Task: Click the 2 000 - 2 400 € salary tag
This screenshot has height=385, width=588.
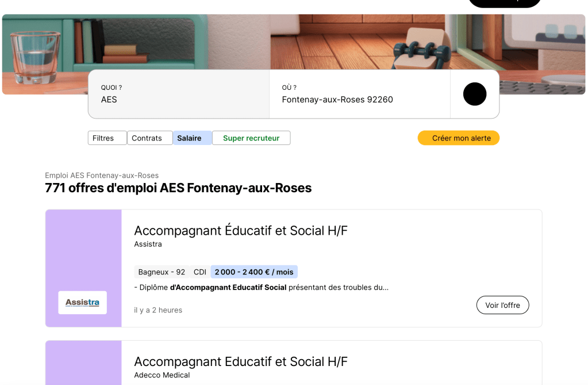Action: coord(254,272)
